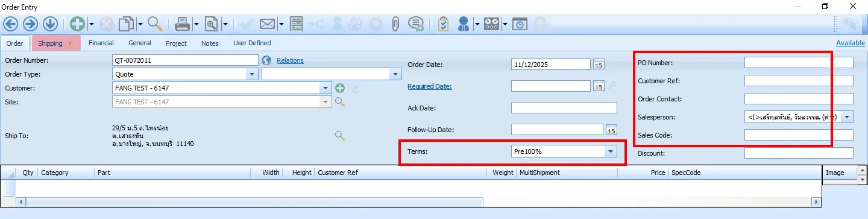Click the SpecCode column header
The height and width of the screenshot is (219, 868).
click(x=745, y=173)
